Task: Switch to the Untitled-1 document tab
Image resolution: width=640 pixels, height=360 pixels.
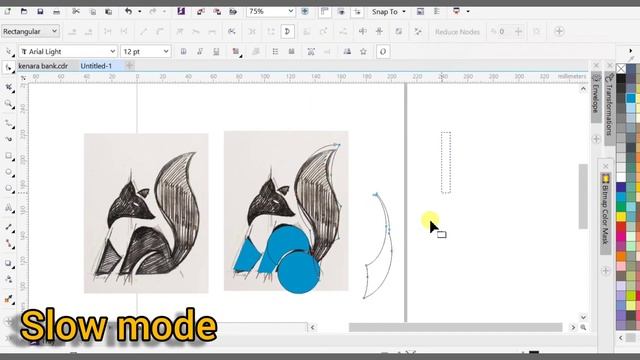Action: (x=96, y=66)
